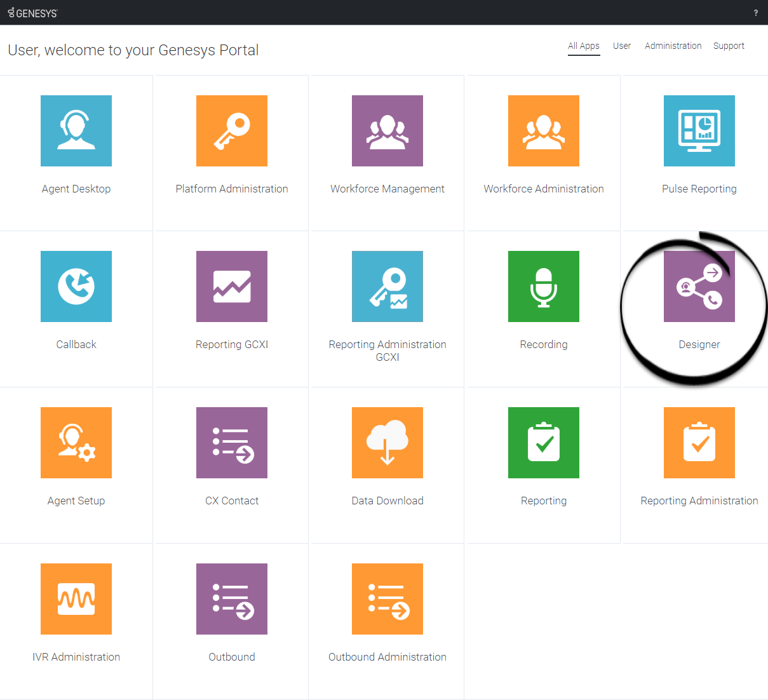Viewport: 768px width, 700px height.
Task: Open the Workforce Administration orange icon
Action: pos(544,131)
